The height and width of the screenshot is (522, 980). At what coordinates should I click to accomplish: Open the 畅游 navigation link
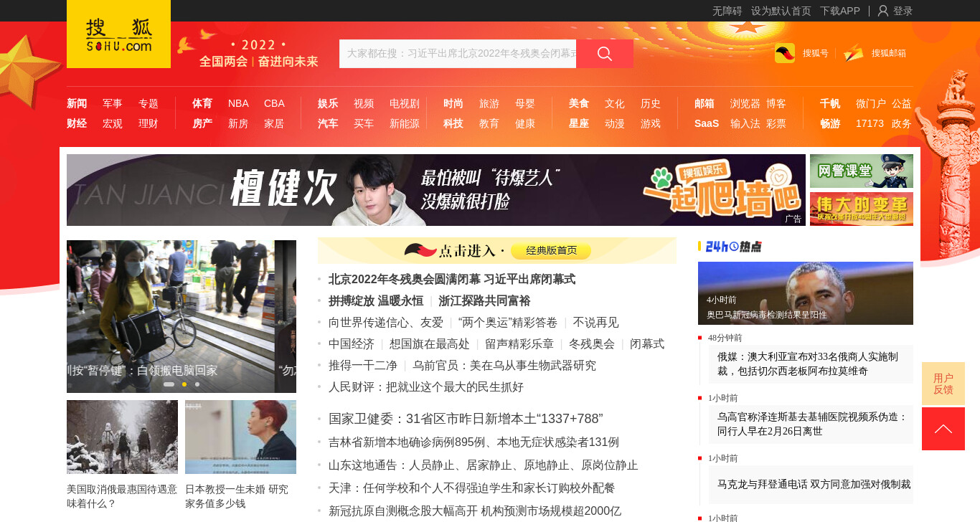(x=830, y=123)
